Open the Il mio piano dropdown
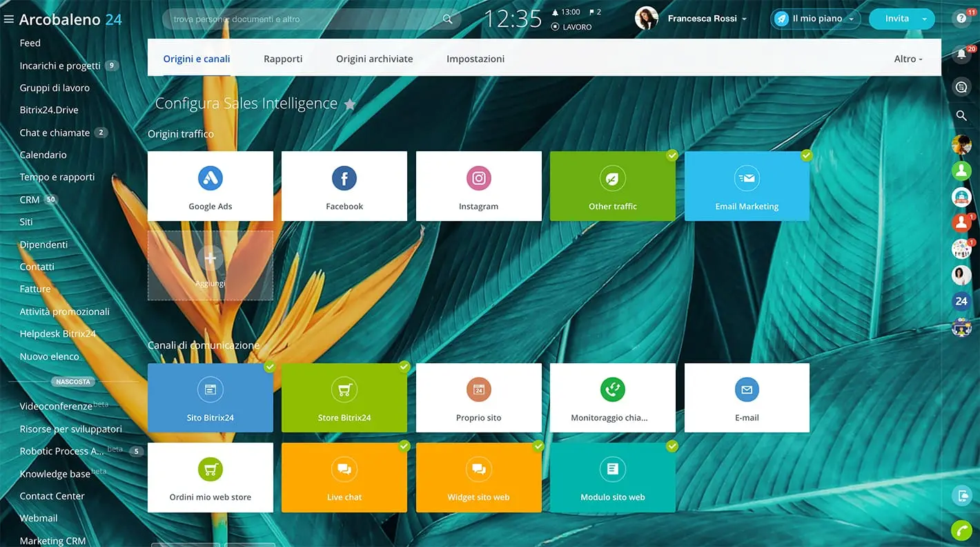This screenshot has height=547, width=980. click(x=816, y=19)
